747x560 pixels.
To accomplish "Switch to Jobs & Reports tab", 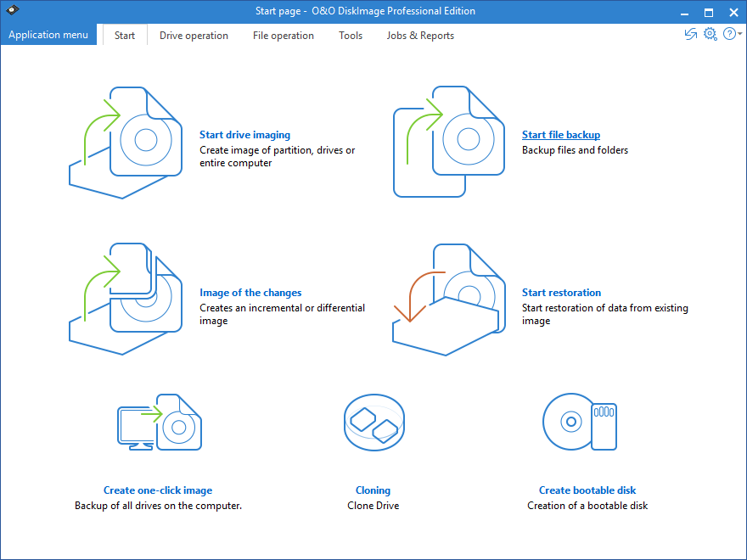I will (x=419, y=35).
